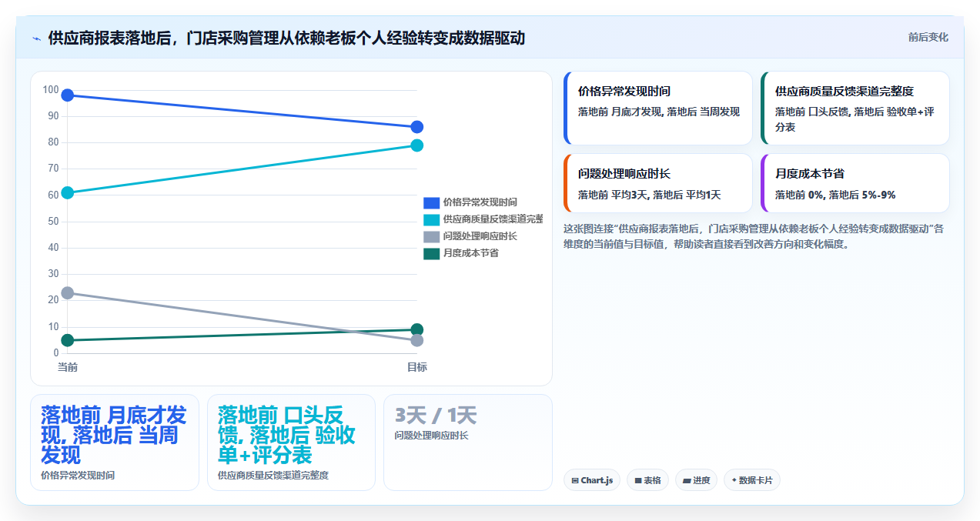Click the main title 供应商报表落地后
Viewport: 980px width, 521px height.
(x=286, y=38)
